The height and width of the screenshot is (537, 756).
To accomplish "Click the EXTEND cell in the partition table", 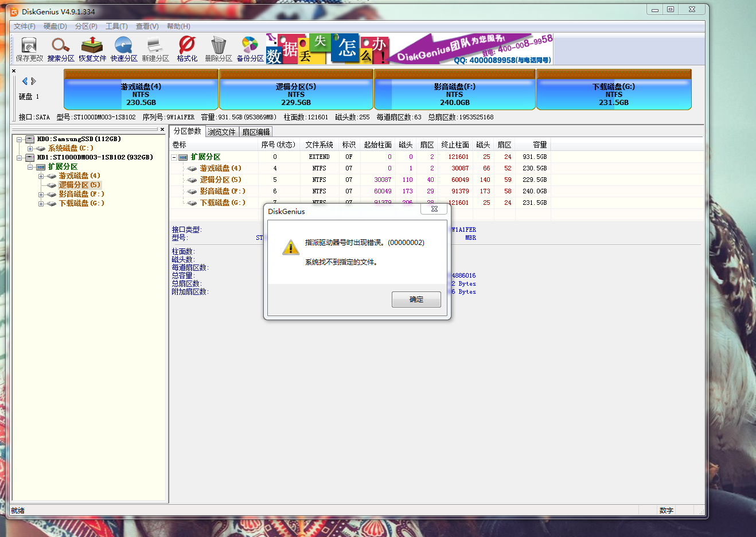I will click(319, 157).
